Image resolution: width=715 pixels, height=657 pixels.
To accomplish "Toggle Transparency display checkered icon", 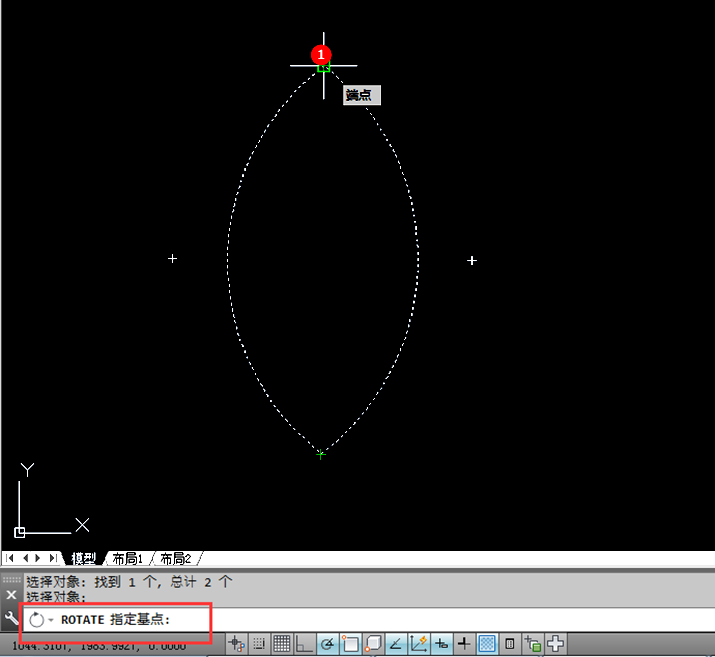I will (487, 644).
